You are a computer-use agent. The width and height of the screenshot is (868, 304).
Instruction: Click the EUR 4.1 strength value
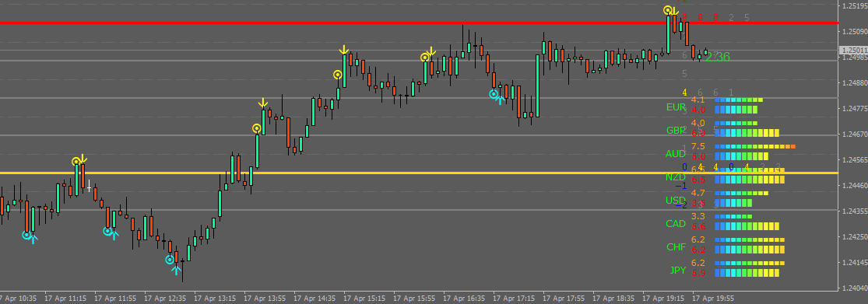[698, 100]
